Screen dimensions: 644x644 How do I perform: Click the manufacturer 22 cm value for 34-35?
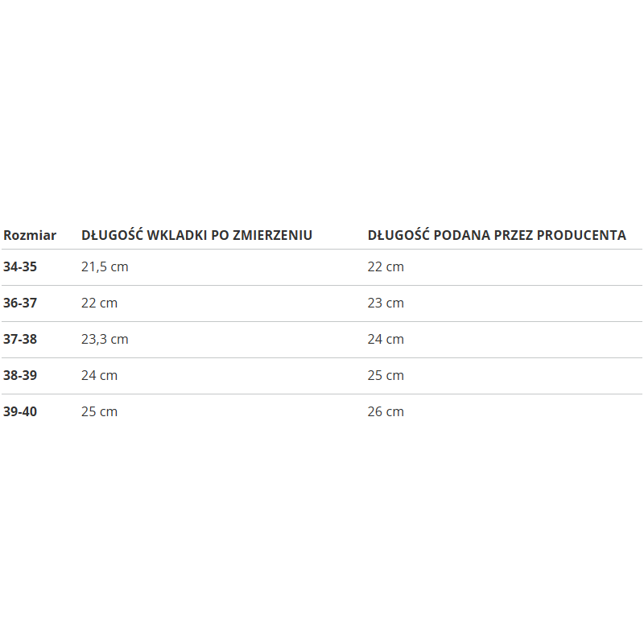pyautogui.click(x=386, y=266)
